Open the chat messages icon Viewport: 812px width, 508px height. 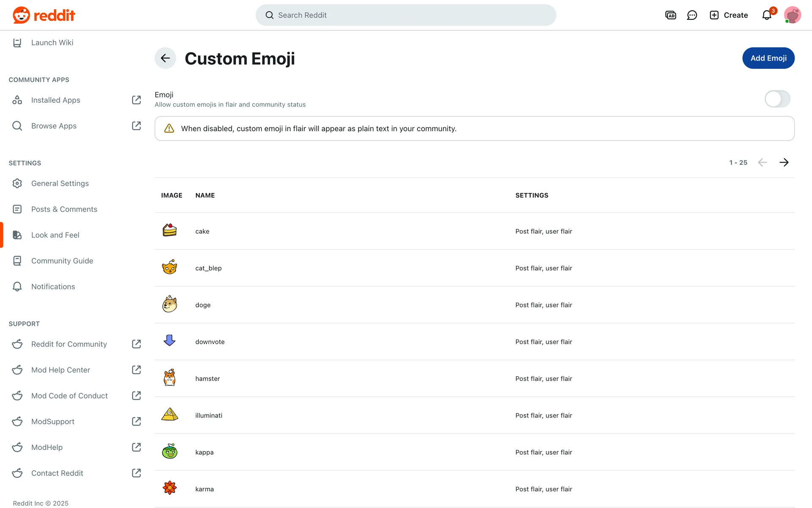point(692,15)
